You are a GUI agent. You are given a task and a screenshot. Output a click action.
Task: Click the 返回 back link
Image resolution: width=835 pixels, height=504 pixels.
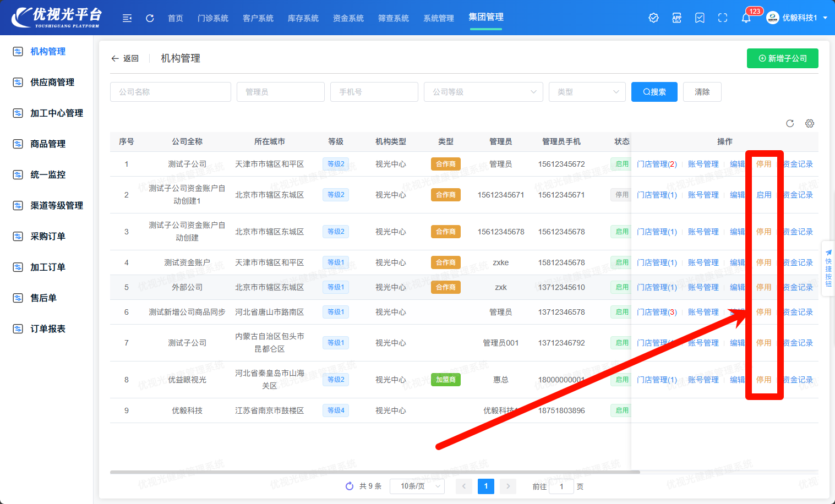click(x=125, y=58)
